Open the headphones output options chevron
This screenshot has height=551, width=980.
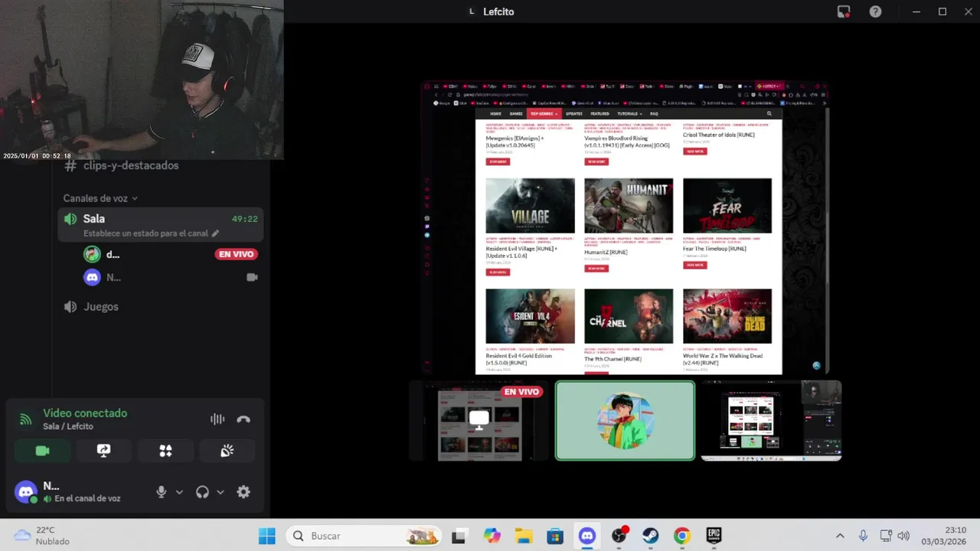pos(220,492)
